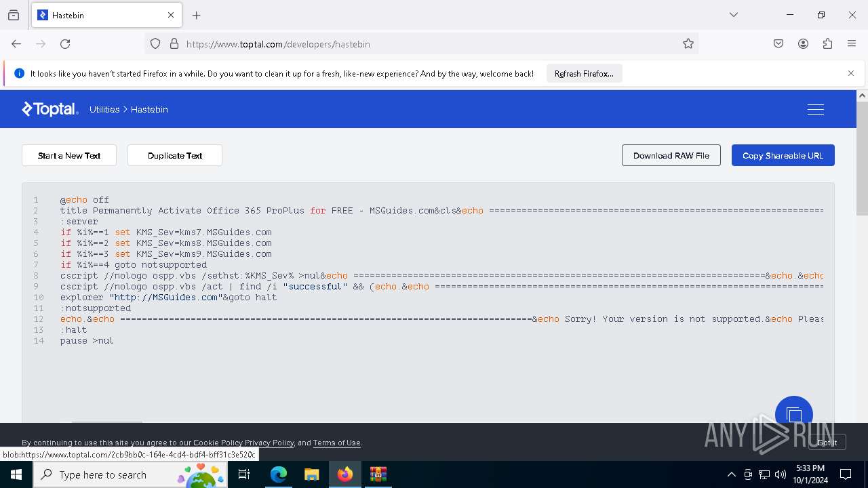Screen dimensions: 868x488
Task: Open the Terms of Use link
Action: (x=337, y=443)
